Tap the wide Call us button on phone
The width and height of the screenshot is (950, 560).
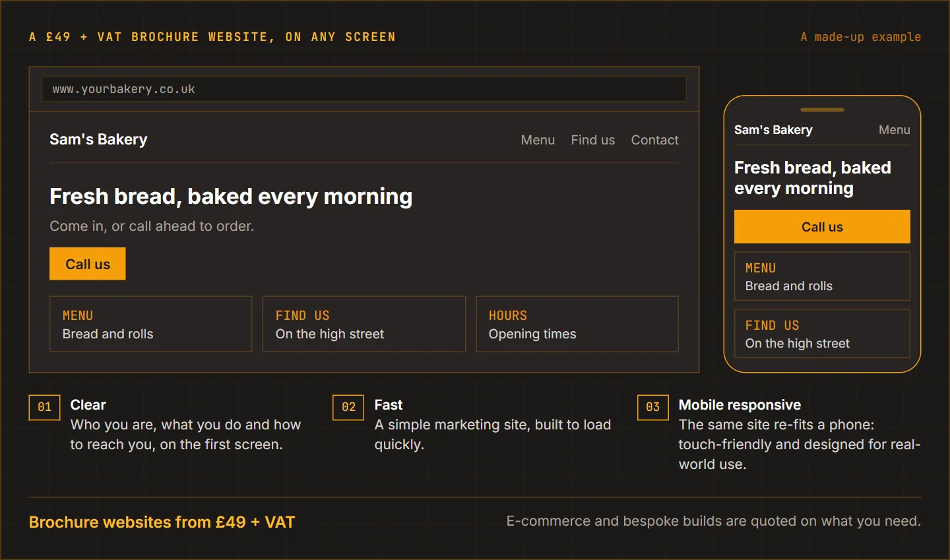tap(822, 227)
